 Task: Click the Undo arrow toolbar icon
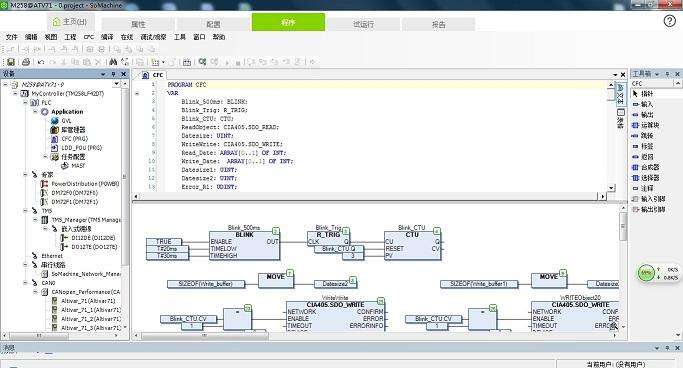point(41,62)
